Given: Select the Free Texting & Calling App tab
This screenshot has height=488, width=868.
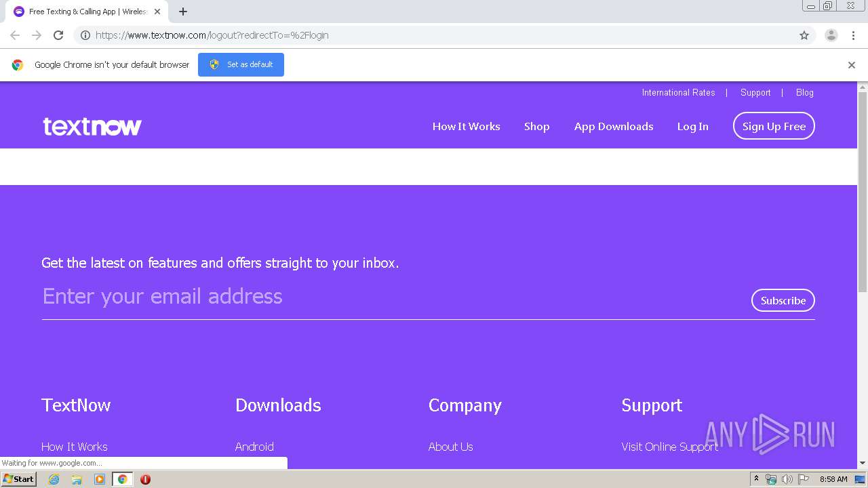Looking at the screenshot, I should click(87, 12).
